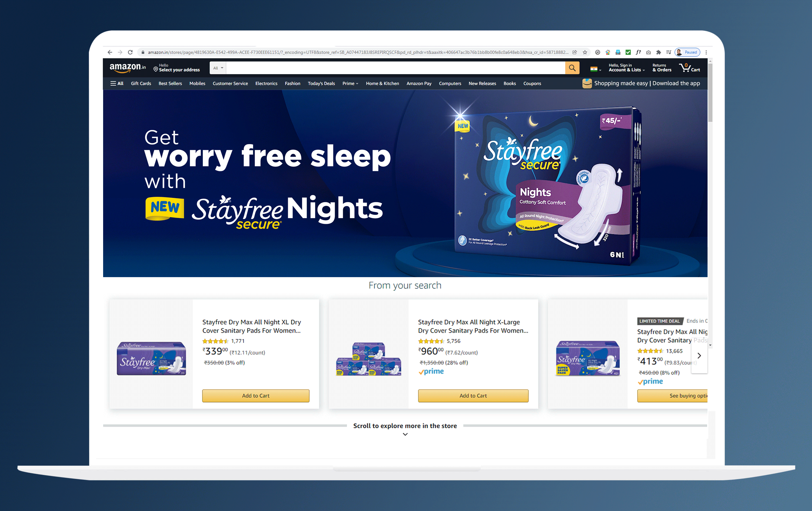The width and height of the screenshot is (812, 511).
Task: Bookmark page with the star icon
Action: pos(585,52)
